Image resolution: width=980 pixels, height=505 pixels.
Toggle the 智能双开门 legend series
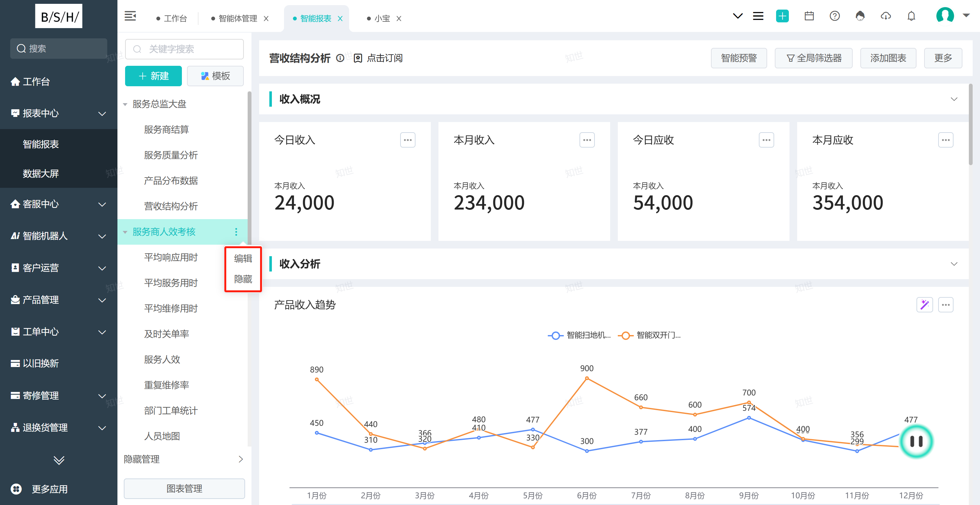[x=649, y=335]
